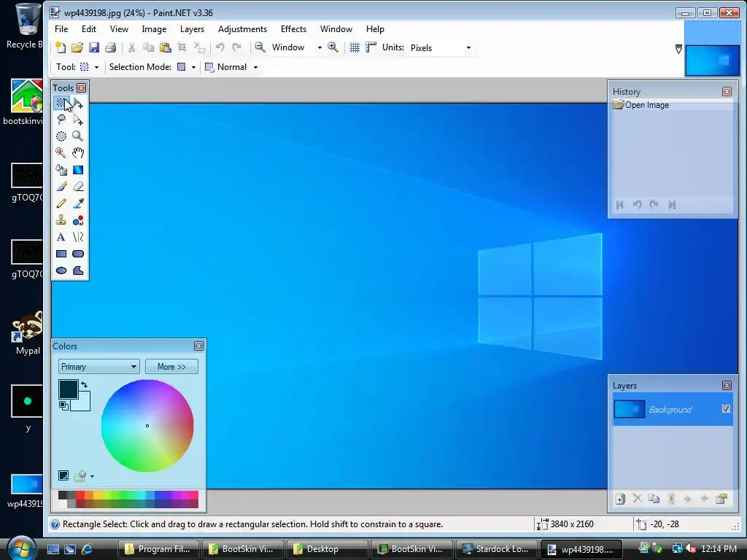Select the Magic Wand tool

61,153
